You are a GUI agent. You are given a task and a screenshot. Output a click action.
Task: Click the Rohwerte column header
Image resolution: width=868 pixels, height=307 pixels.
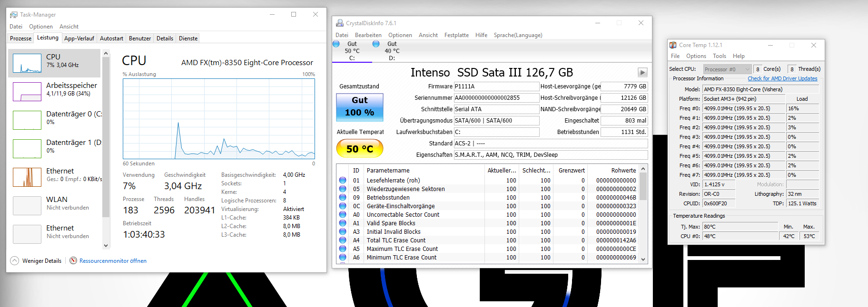(x=613, y=170)
